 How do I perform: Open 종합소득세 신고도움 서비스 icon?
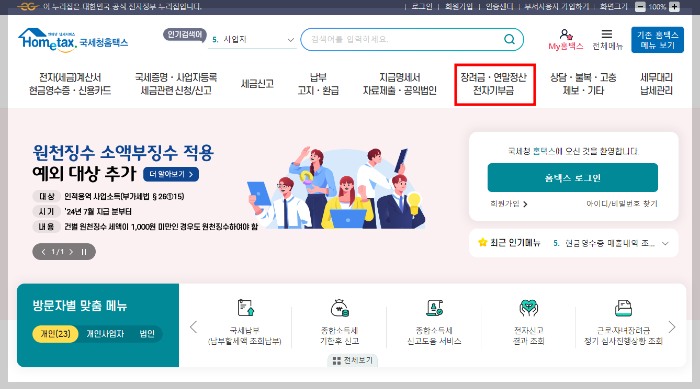tap(434, 308)
